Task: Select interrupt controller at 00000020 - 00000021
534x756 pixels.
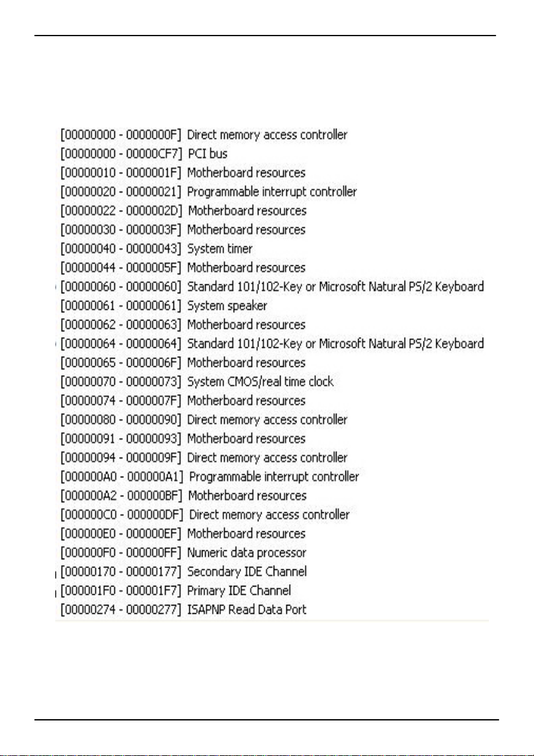Action: tap(208, 192)
